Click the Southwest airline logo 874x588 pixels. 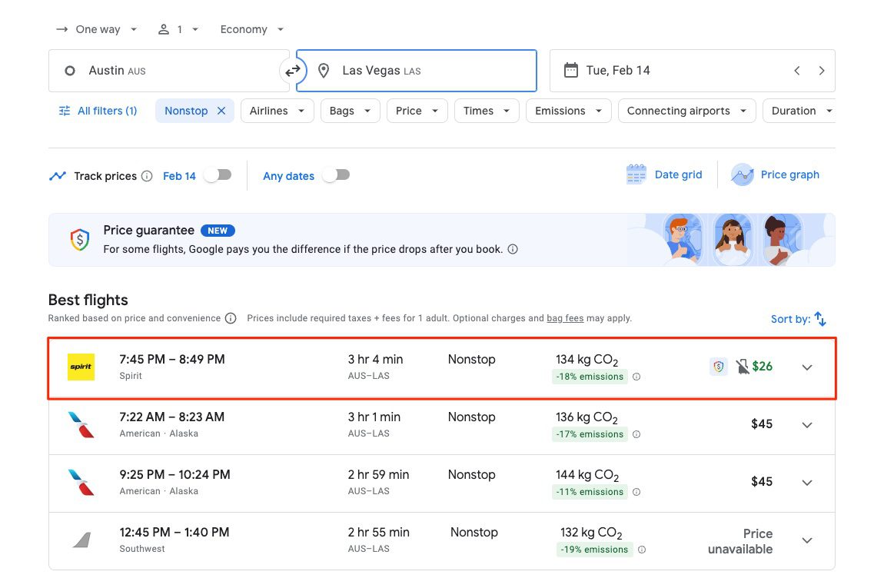click(x=81, y=540)
